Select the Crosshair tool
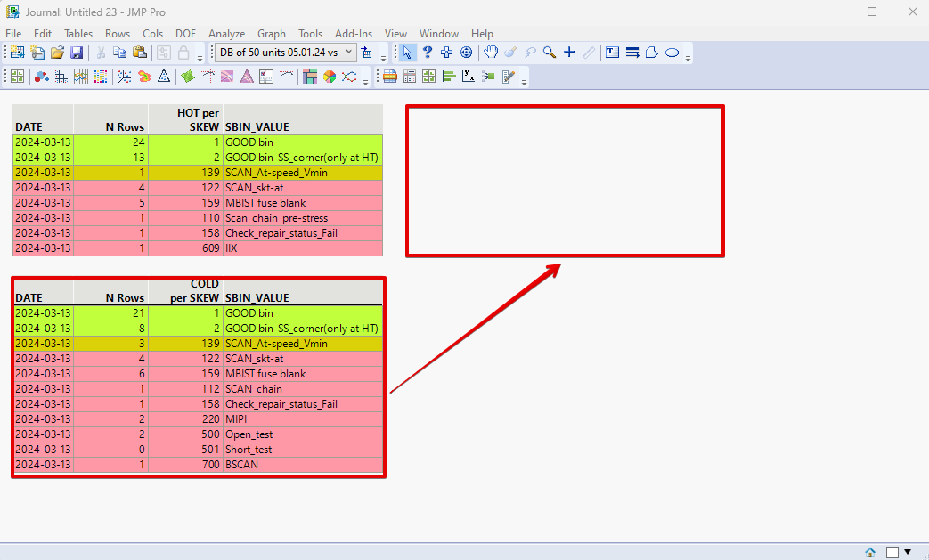This screenshot has height=560, width=929. [x=569, y=52]
